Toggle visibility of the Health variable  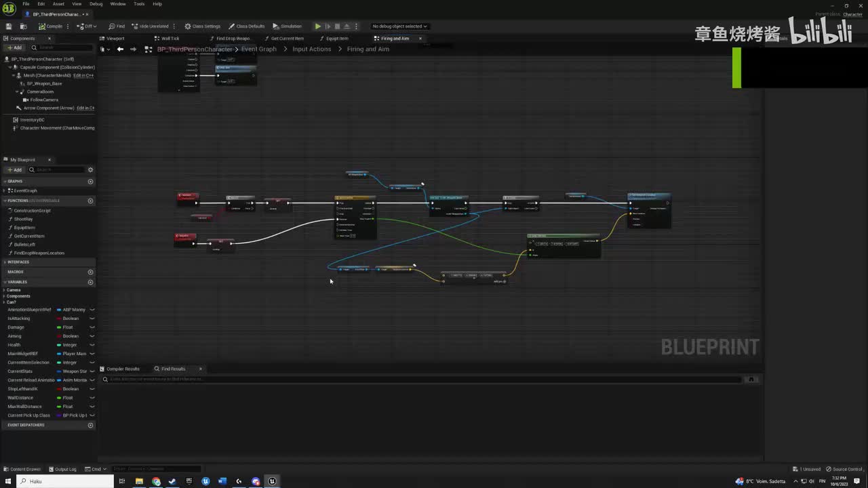pyautogui.click(x=92, y=345)
